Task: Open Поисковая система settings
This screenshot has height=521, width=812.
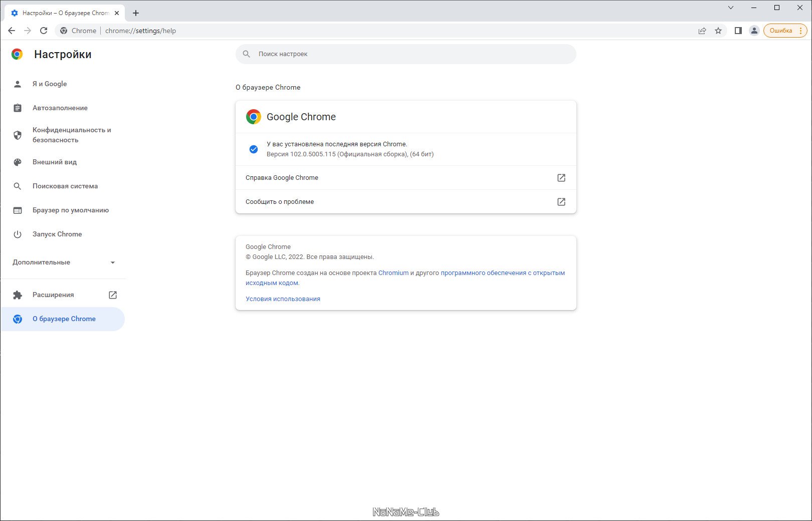Action: tap(65, 186)
